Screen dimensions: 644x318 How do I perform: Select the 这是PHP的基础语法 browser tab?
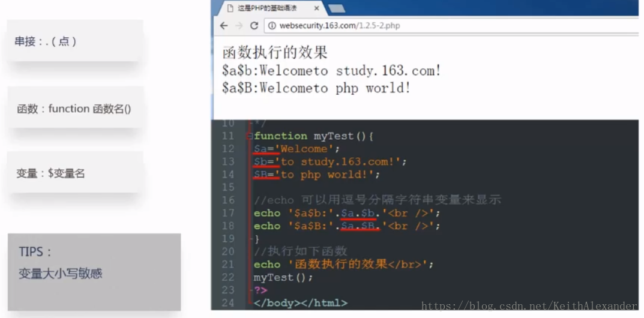[270, 8]
